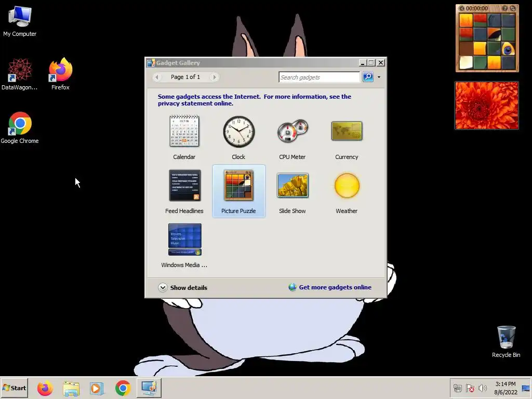Open Windows Media Player from taskbar
The width and height of the screenshot is (532, 399).
pos(97,388)
